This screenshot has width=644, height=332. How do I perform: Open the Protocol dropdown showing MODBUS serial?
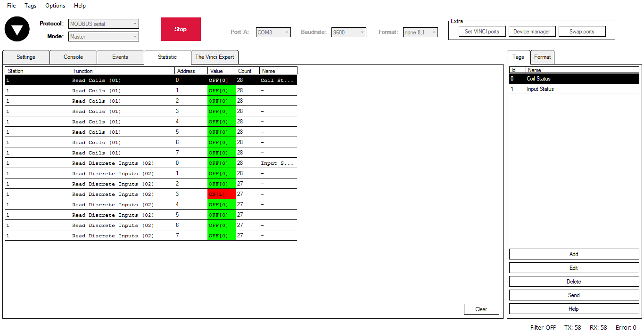pos(104,24)
